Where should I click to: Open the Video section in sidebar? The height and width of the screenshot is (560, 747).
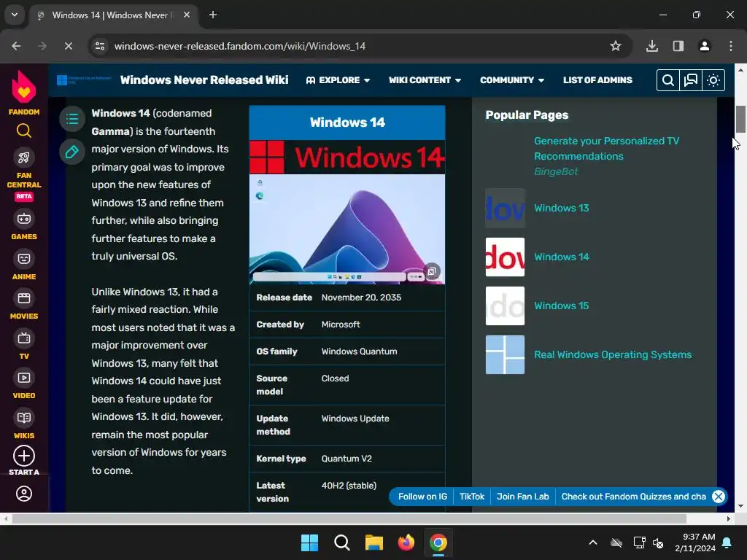click(x=24, y=384)
